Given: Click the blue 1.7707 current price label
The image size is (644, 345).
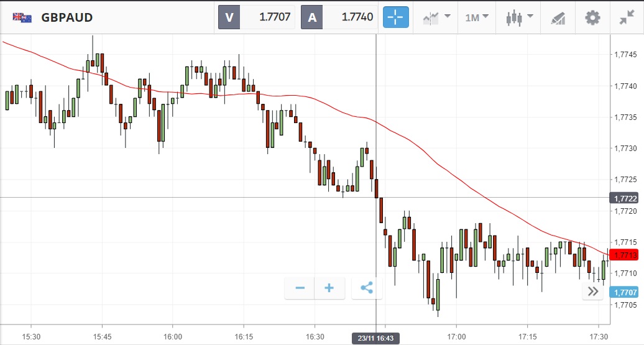Looking at the screenshot, I should pyautogui.click(x=623, y=292).
